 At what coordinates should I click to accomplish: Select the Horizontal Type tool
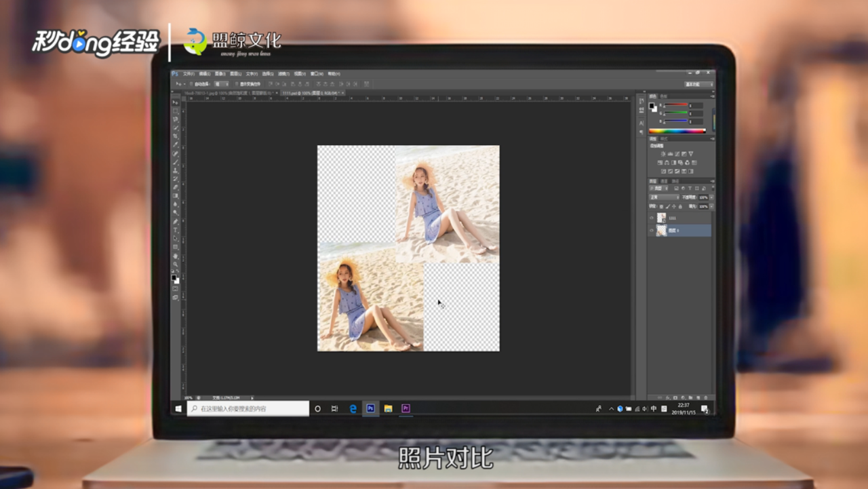pos(176,230)
